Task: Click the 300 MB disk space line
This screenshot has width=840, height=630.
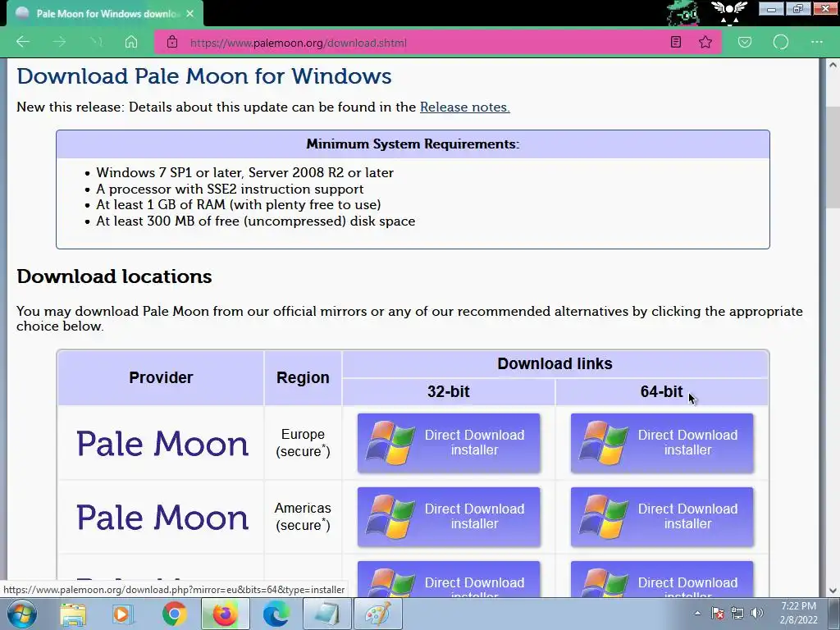Action: (256, 221)
